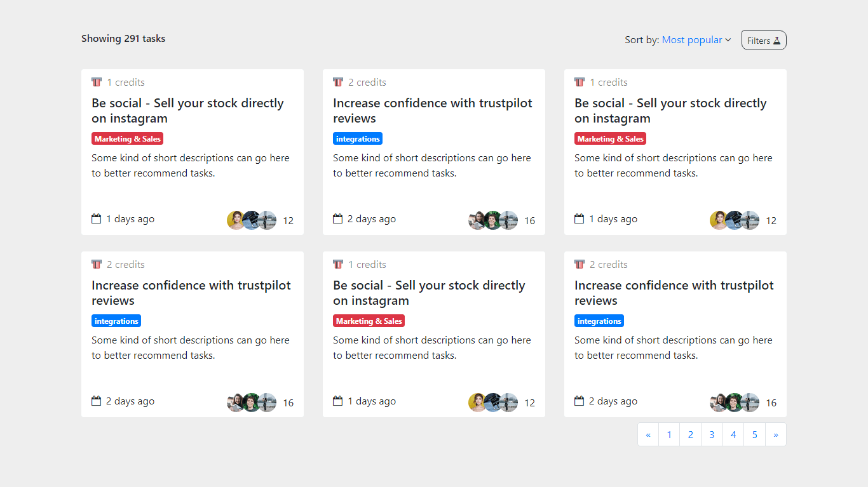Click the previous page arrow in pagination
The image size is (868, 487).
pos(648,434)
